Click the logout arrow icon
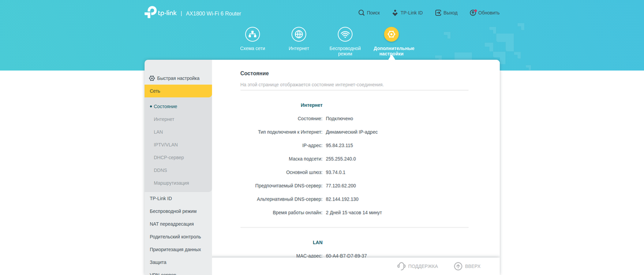Image resolution: width=644 pixels, height=275 pixels. pyautogui.click(x=438, y=13)
